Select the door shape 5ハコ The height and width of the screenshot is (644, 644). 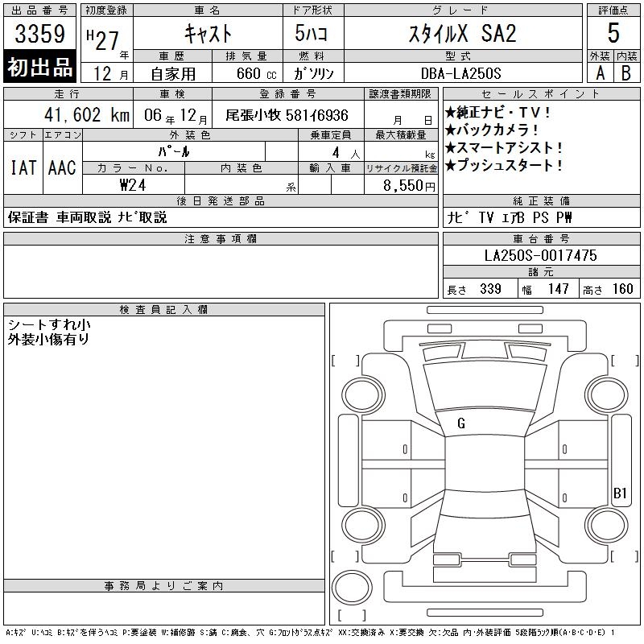point(311,33)
